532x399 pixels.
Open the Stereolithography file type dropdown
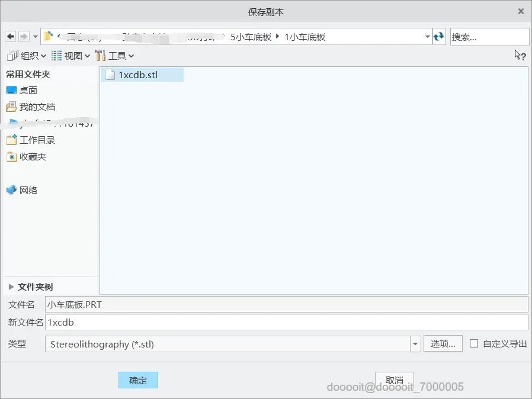(x=415, y=343)
